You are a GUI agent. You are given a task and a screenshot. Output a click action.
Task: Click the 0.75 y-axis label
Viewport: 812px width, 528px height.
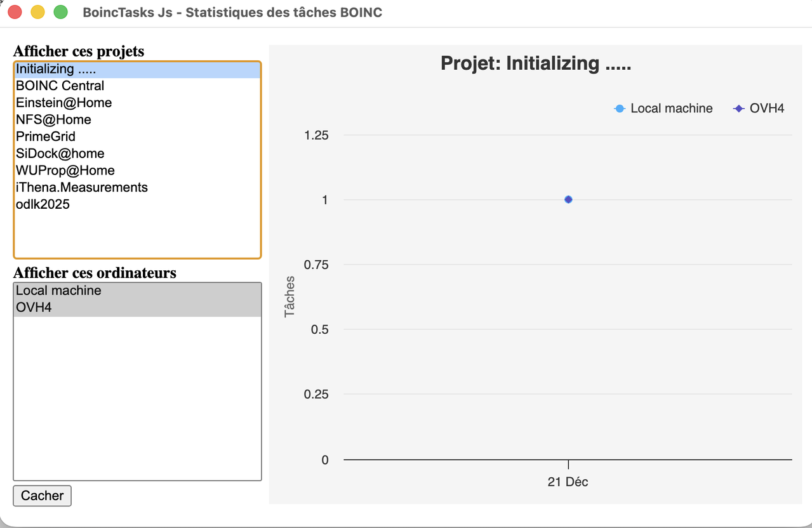pyautogui.click(x=316, y=265)
